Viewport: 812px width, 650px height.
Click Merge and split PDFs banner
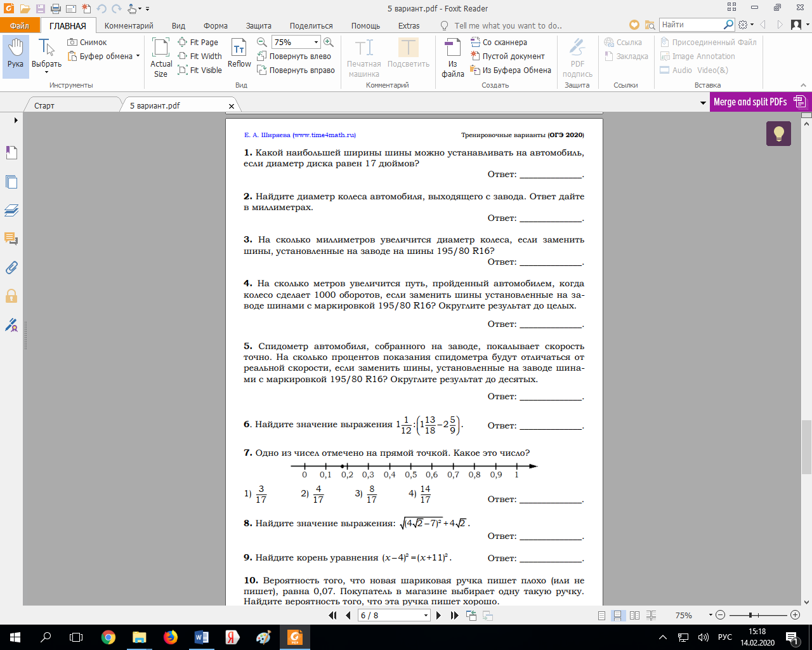[759, 102]
